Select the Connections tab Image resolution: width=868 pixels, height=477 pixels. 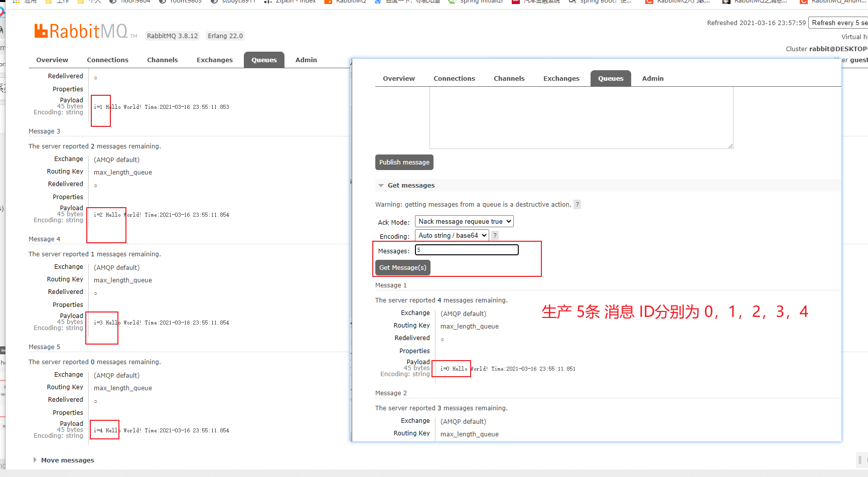[x=108, y=60]
